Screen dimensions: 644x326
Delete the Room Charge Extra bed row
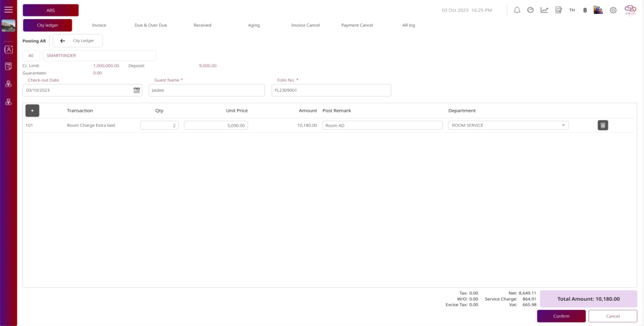603,125
